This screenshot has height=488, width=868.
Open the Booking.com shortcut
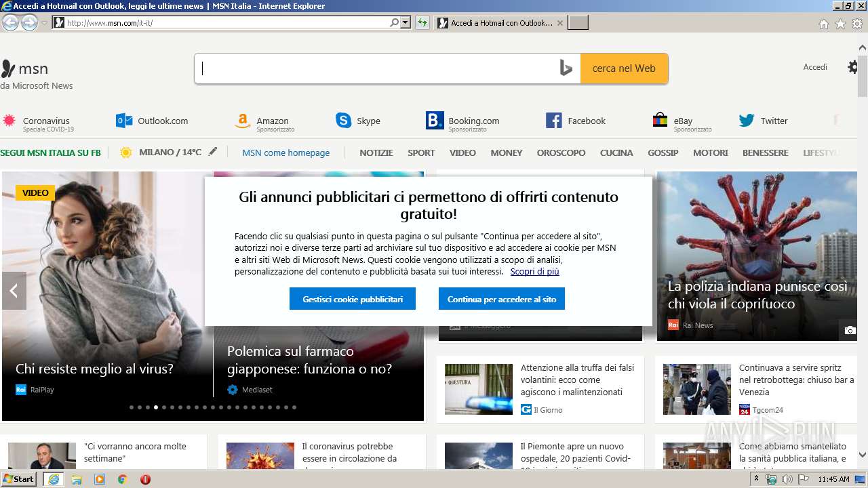click(462, 122)
